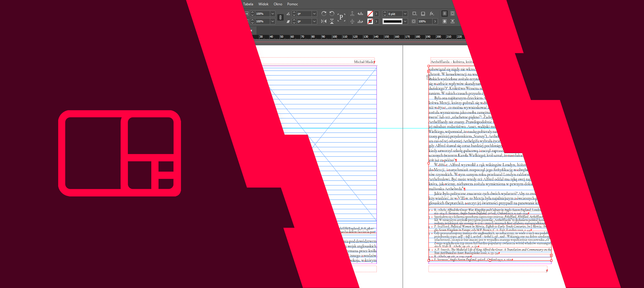
Task: Click the rotation angle stepper
Action: click(x=294, y=14)
